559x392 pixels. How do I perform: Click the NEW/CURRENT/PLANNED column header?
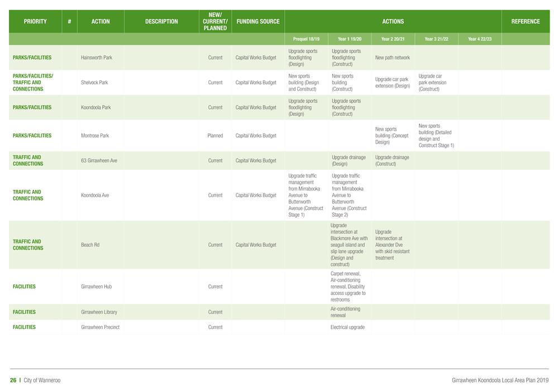pos(215,22)
